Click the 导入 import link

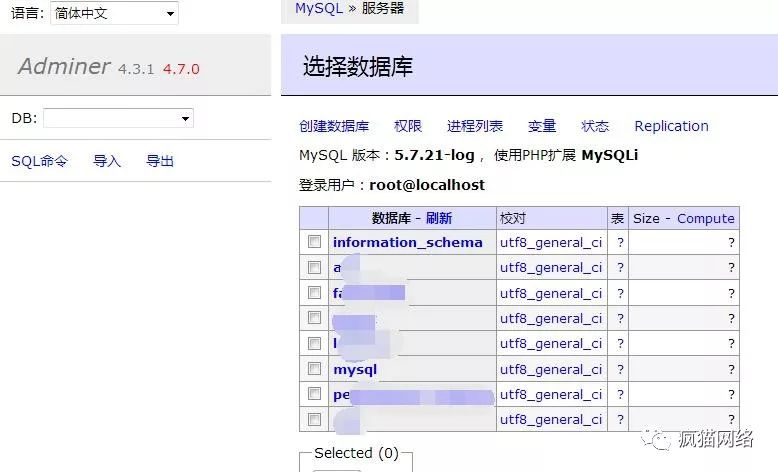(x=107, y=161)
